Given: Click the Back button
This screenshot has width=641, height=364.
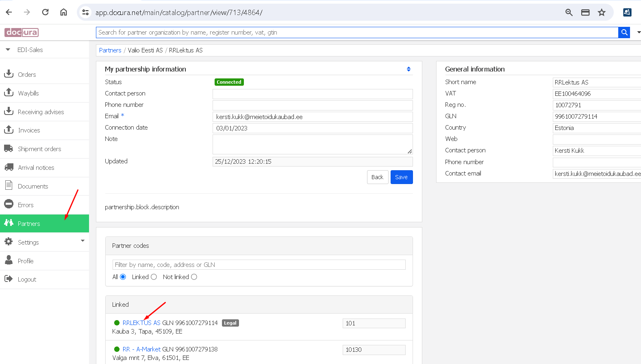Looking at the screenshot, I should [378, 177].
